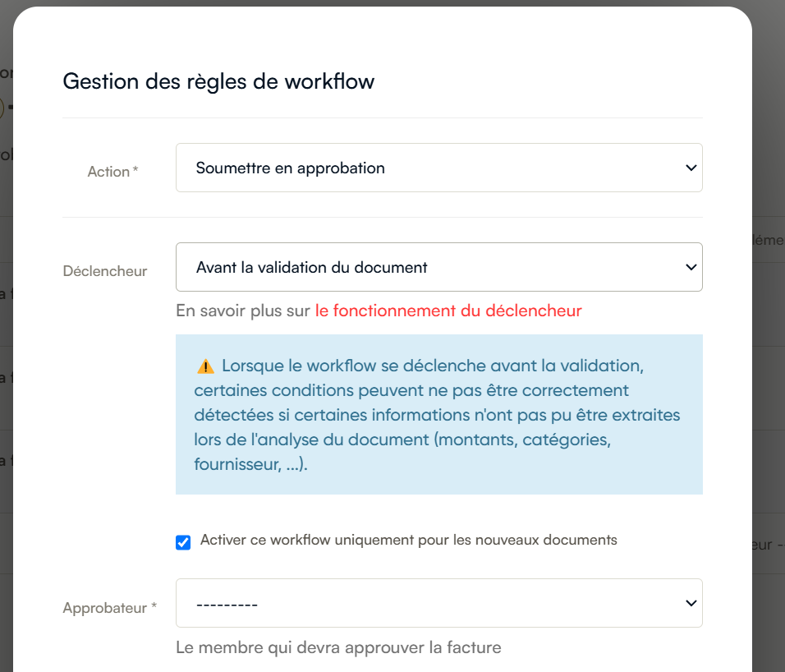Toggle the new-documents-only workflow checkbox
The width and height of the screenshot is (785, 672).
(x=183, y=542)
